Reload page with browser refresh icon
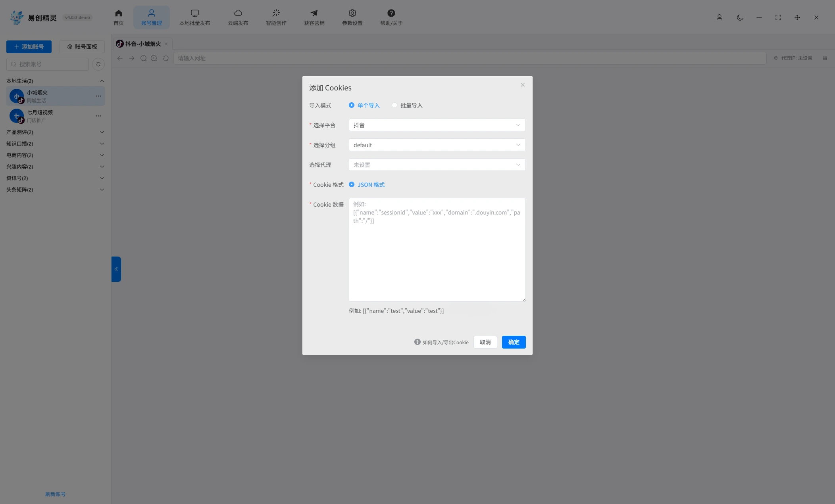Screen dimensions: 835x504 (x=166, y=58)
